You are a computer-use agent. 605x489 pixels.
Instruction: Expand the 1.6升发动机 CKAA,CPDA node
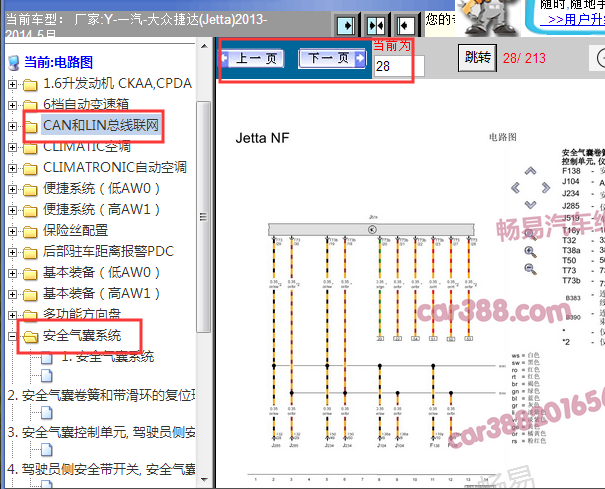[12, 84]
